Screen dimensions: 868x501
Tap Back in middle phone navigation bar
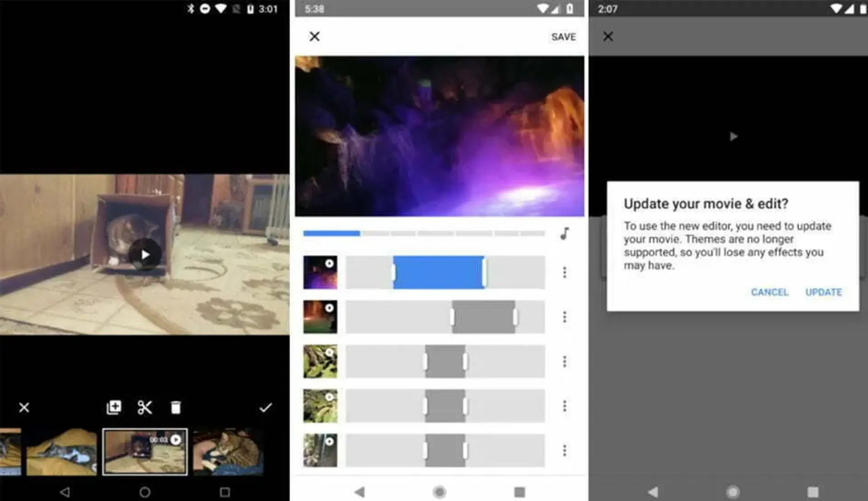(359, 492)
